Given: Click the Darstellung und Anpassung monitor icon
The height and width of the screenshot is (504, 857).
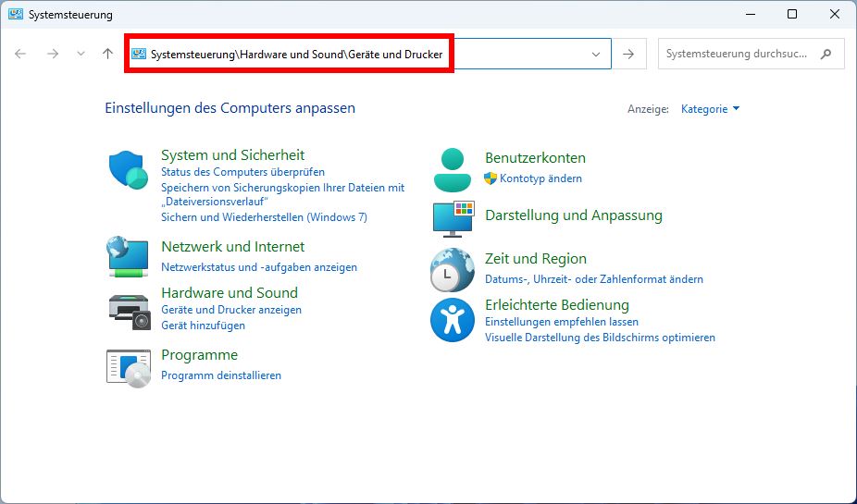Looking at the screenshot, I should click(x=453, y=218).
